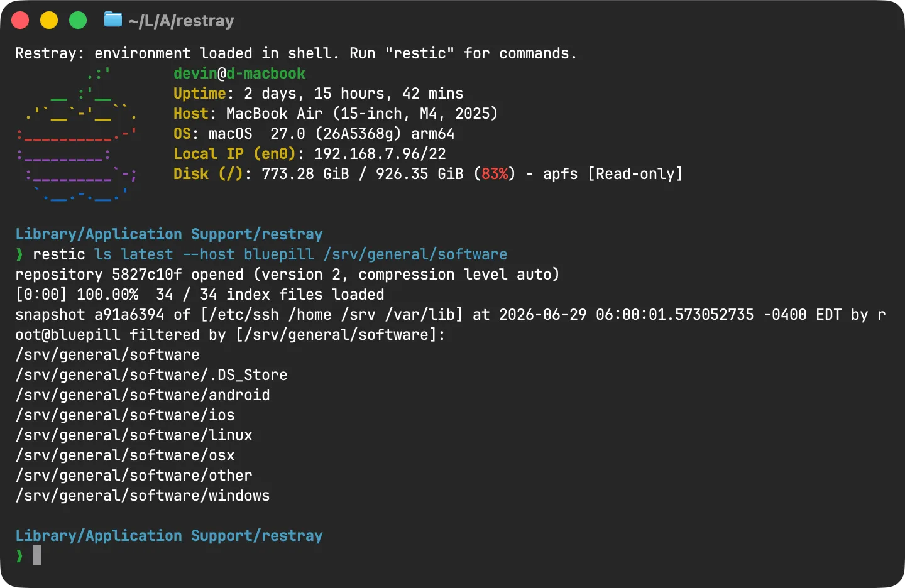Screen dimensions: 905x588
Task: Click the .DS_Store file path
Action: pos(151,375)
